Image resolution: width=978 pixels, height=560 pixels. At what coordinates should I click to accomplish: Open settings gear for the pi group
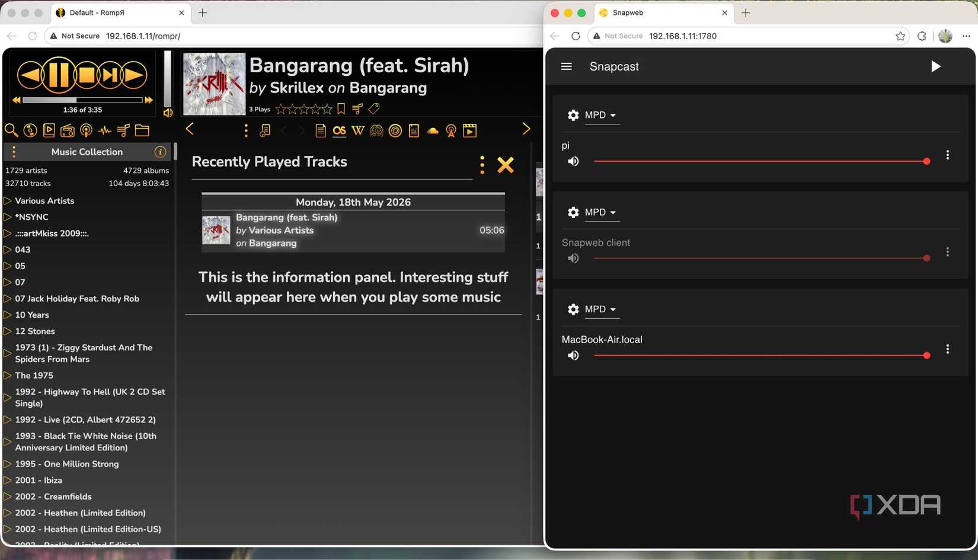pos(573,115)
